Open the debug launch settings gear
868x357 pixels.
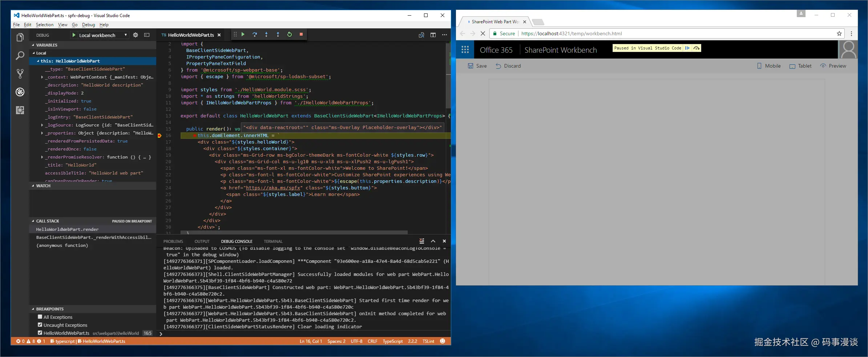(135, 35)
